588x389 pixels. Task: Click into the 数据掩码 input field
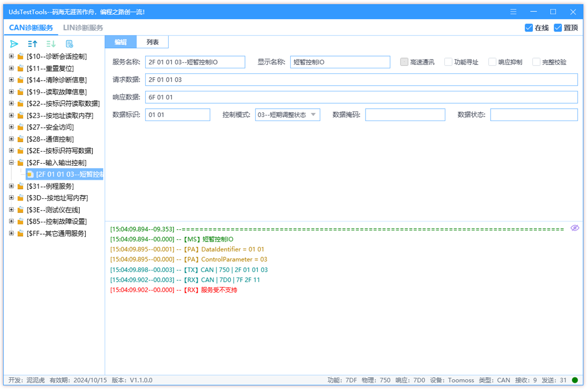405,115
